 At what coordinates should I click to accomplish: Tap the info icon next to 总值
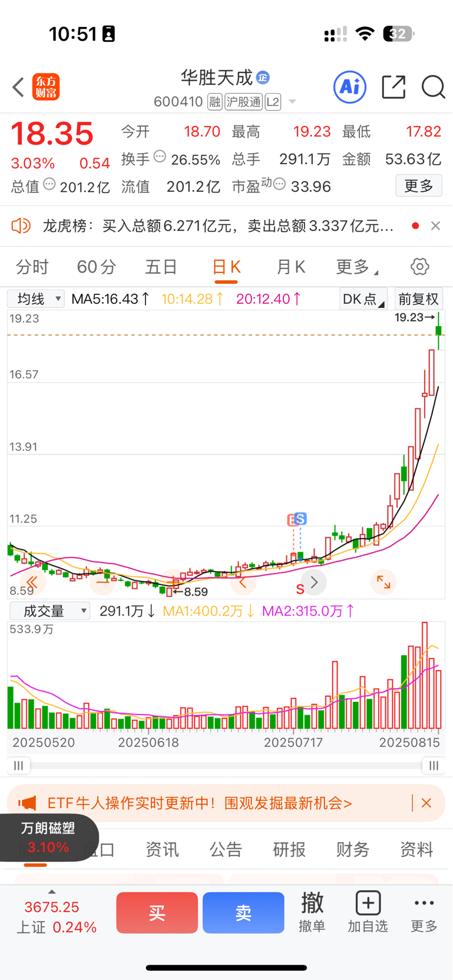click(x=49, y=184)
